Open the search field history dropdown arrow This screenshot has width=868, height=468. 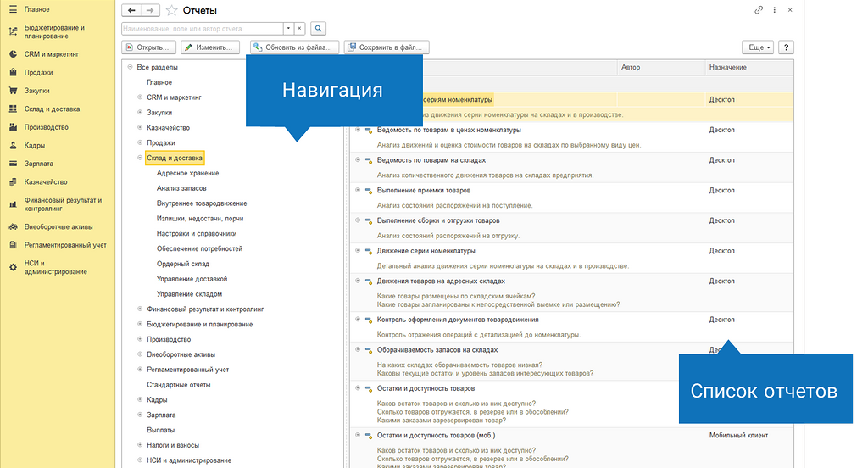[x=288, y=28]
